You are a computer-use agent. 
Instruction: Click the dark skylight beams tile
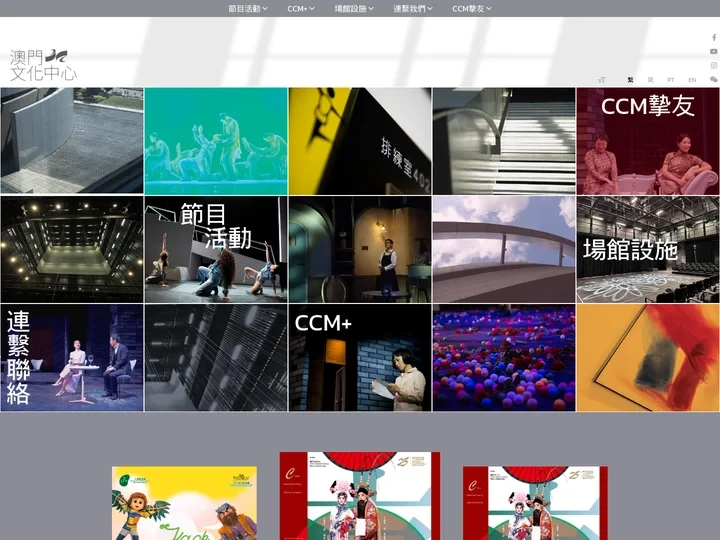coord(216,358)
